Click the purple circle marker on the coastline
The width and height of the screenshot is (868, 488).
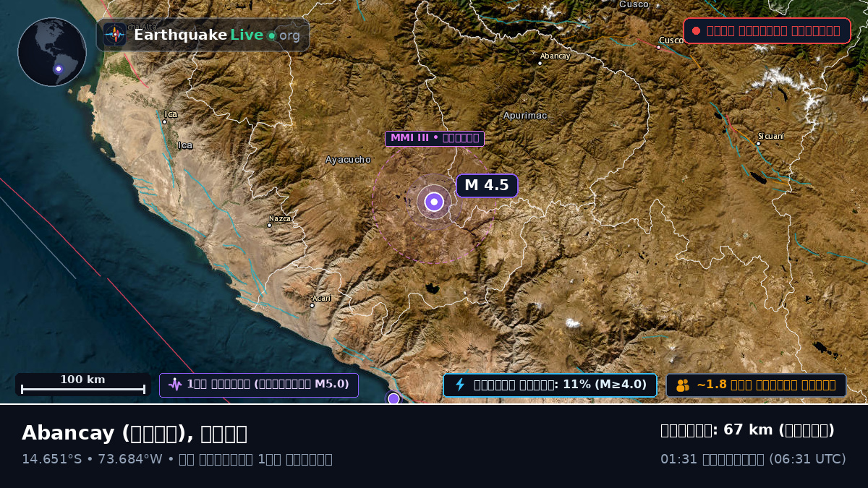[x=393, y=398]
